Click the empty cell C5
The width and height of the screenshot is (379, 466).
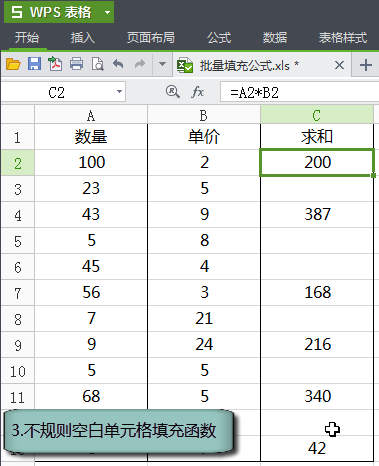pos(317,241)
